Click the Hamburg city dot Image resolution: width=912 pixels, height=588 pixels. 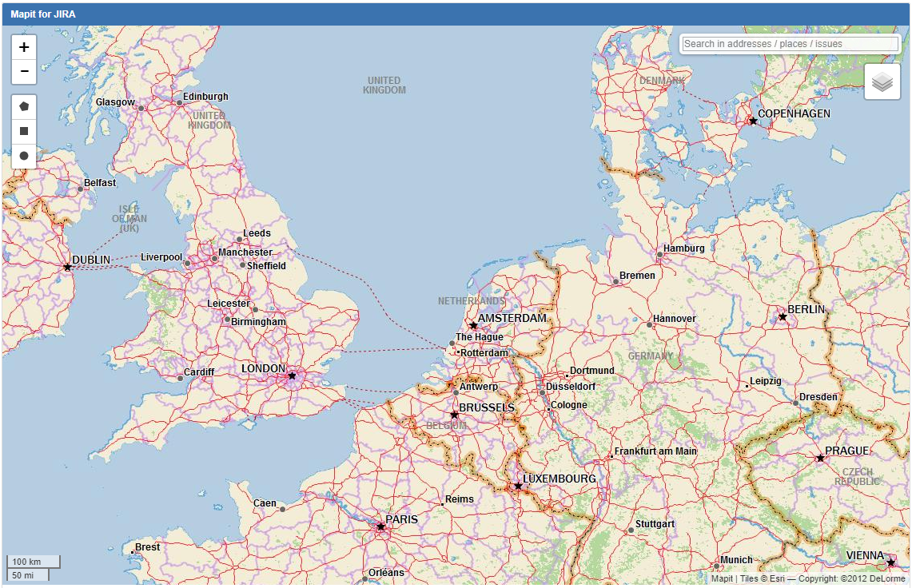coord(659,255)
